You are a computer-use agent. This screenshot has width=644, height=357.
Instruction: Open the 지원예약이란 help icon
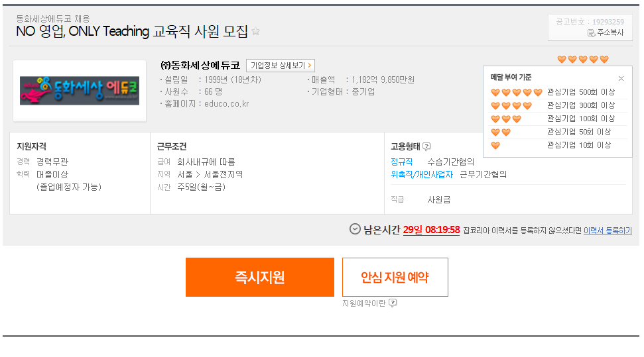click(x=393, y=303)
